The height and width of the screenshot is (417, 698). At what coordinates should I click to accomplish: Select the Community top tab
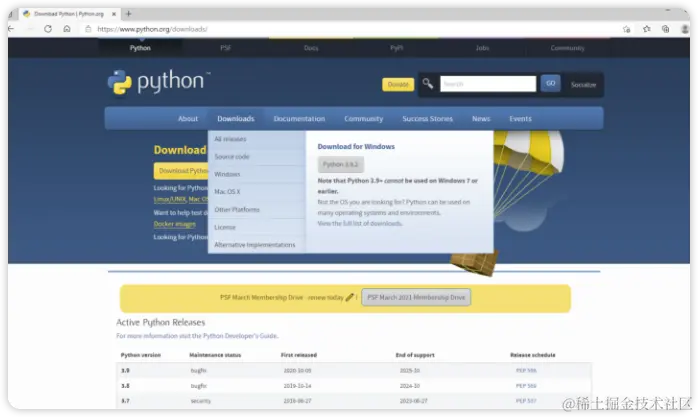(567, 48)
